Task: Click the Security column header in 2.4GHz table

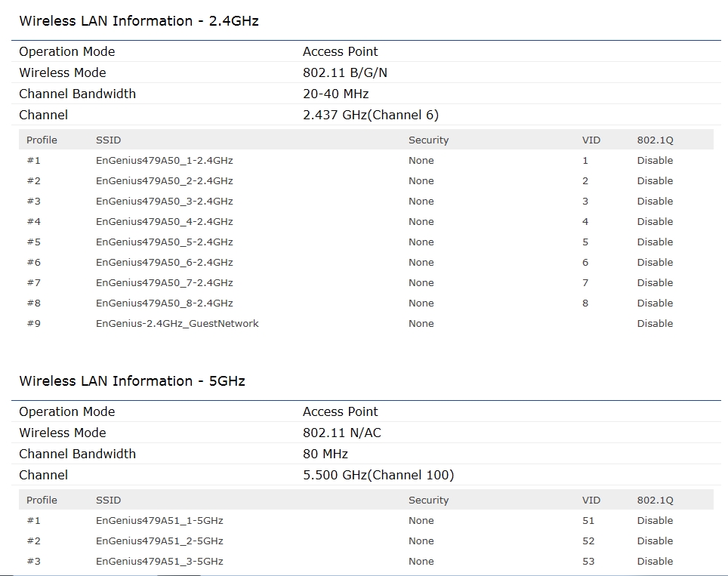Action: (x=428, y=140)
